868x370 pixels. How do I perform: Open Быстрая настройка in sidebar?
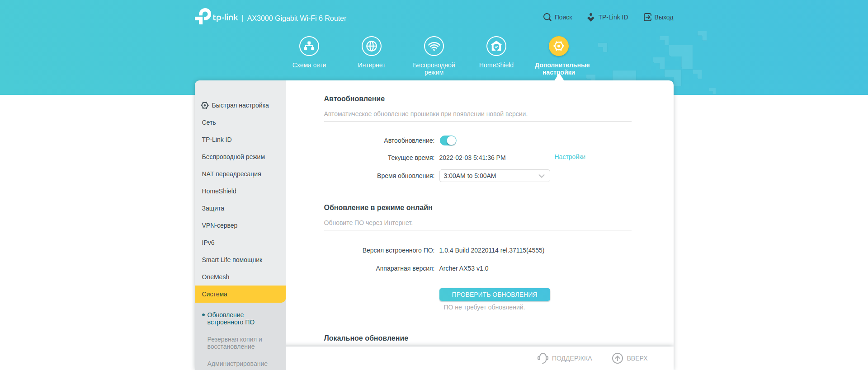click(x=240, y=105)
